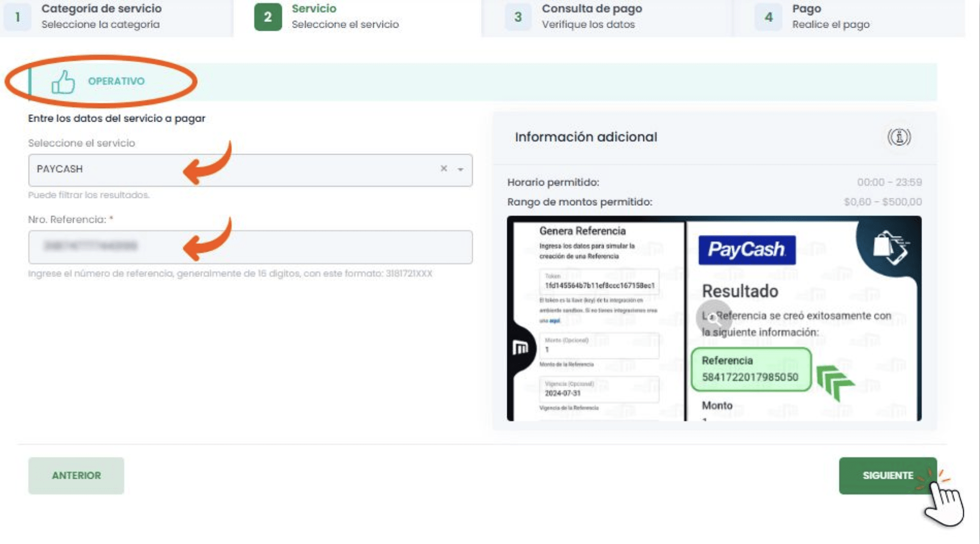The image size is (980, 544).
Task: Click the SIGUIENTE button
Action: (888, 476)
